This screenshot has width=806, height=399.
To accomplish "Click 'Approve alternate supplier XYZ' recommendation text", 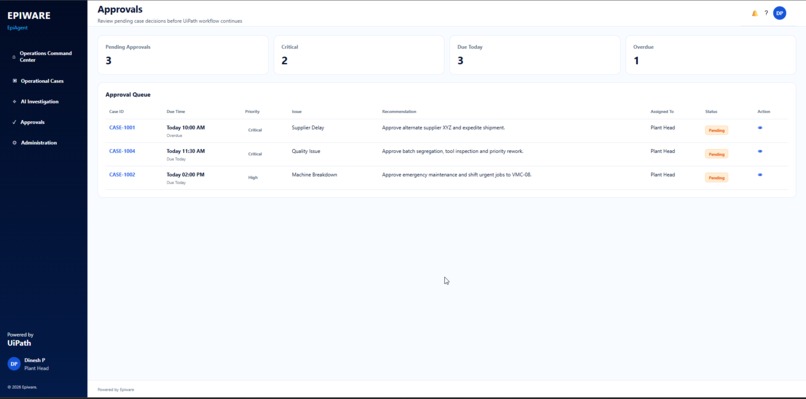I will point(443,128).
